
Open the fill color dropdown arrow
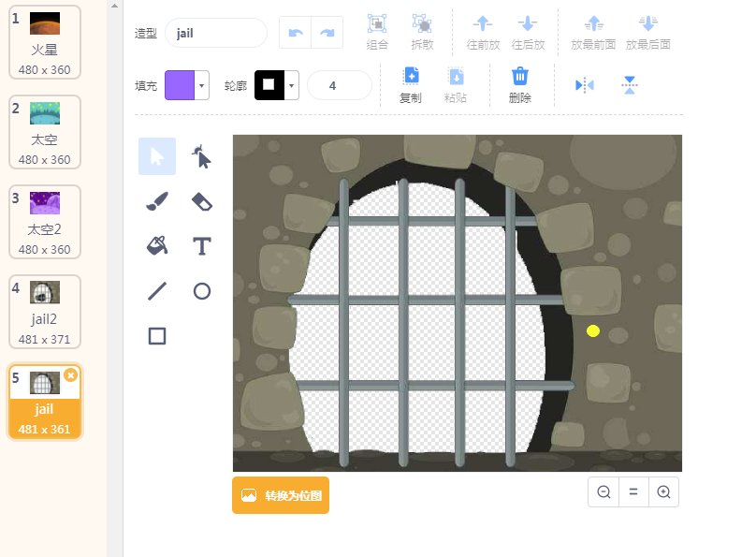pyautogui.click(x=201, y=85)
